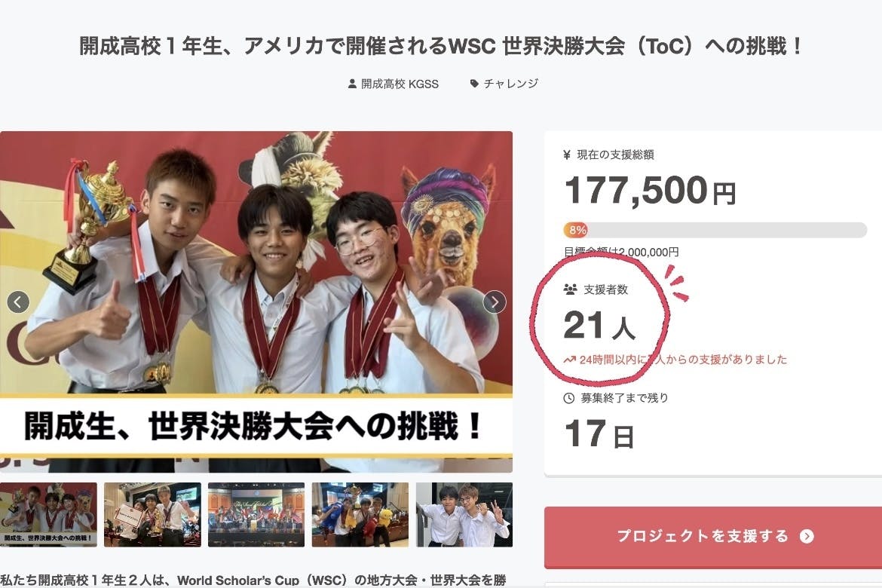Viewport: 882px width, 588px height.
Task: Select the first thumbnail with trophy banner
Action: pyautogui.click(x=48, y=514)
